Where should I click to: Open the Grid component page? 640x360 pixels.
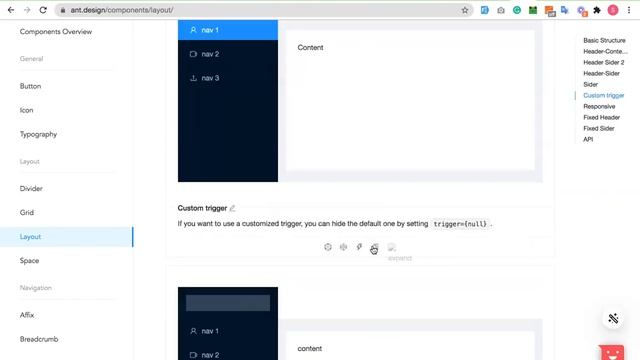27,213
